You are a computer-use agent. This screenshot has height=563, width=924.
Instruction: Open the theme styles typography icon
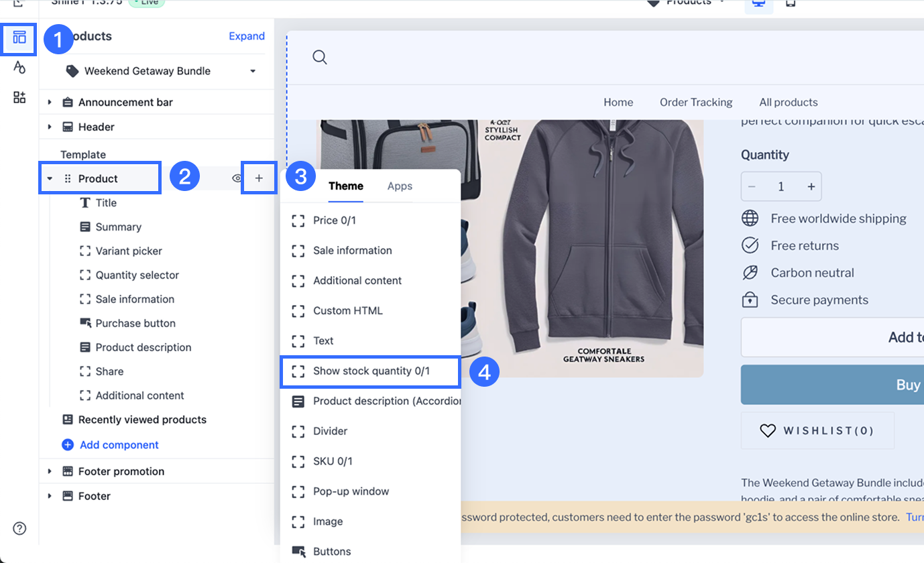(x=19, y=67)
